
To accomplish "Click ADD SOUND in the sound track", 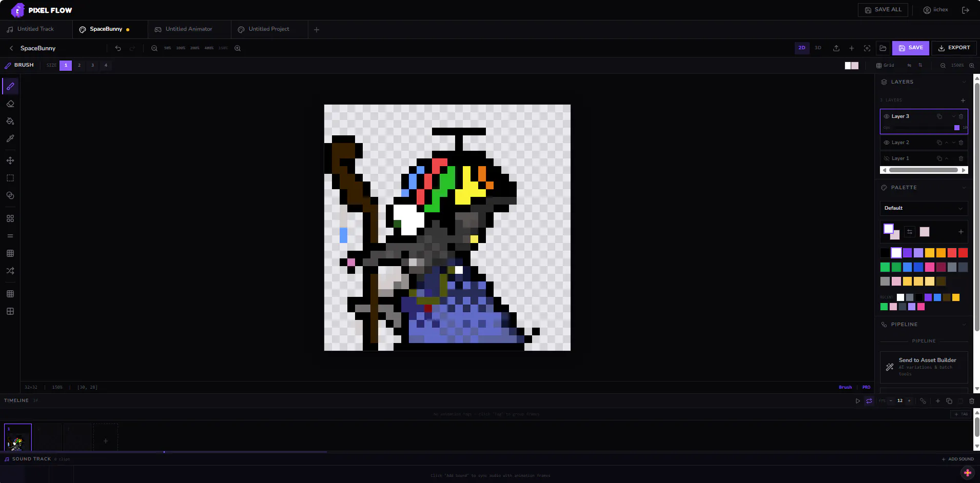I will (958, 459).
